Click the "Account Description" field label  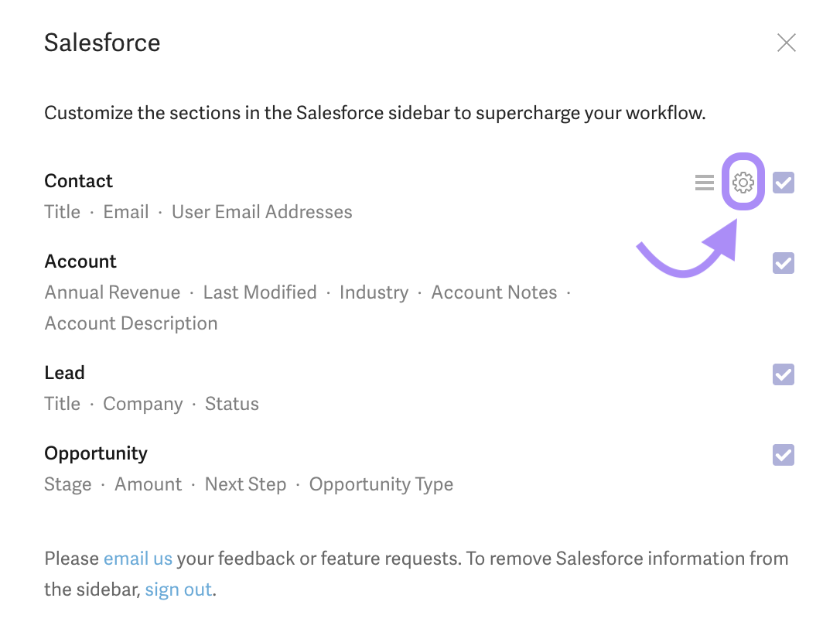(x=131, y=323)
